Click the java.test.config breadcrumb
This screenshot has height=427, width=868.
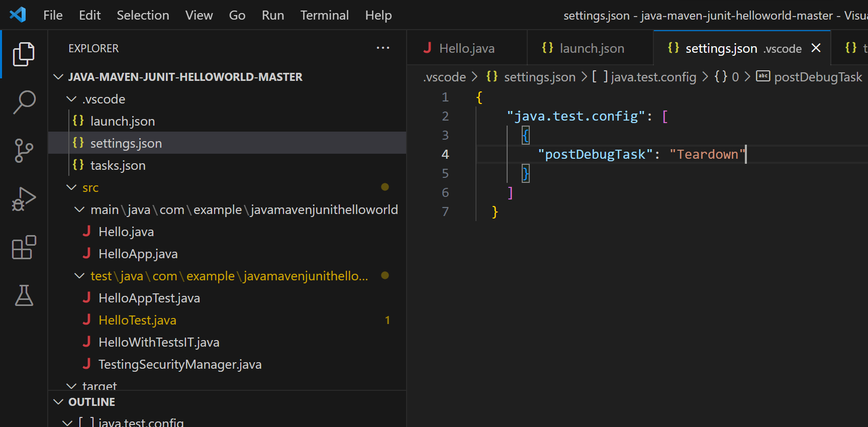click(x=653, y=77)
